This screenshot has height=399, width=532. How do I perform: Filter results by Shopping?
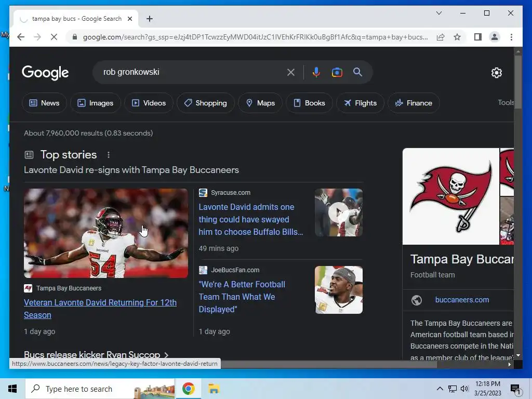coord(205,103)
